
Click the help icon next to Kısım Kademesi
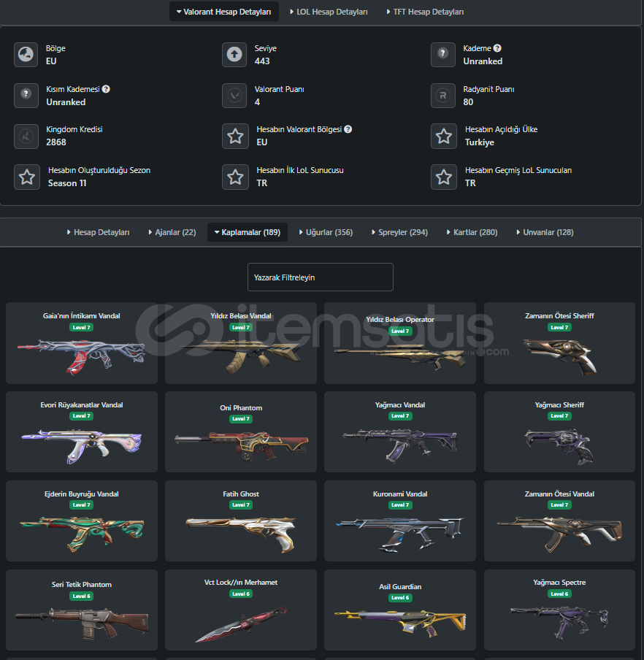[x=106, y=89]
